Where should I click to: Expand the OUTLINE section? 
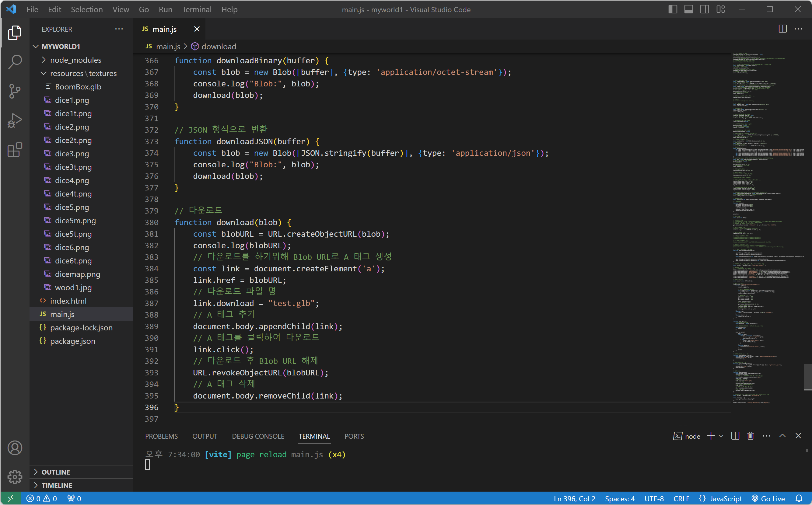tap(56, 472)
